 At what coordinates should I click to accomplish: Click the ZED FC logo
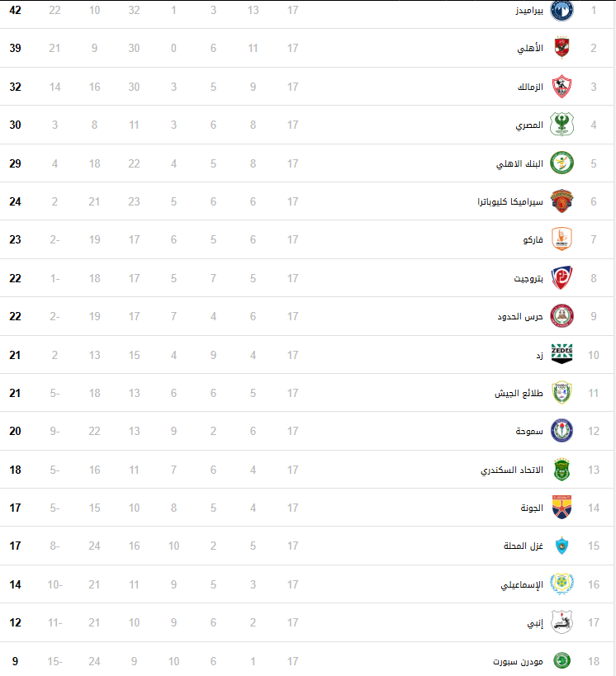pos(562,354)
